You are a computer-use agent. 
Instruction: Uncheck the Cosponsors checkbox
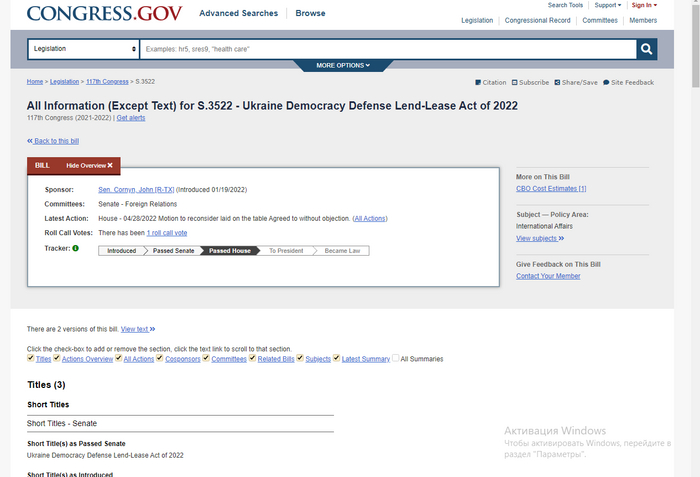tap(159, 358)
